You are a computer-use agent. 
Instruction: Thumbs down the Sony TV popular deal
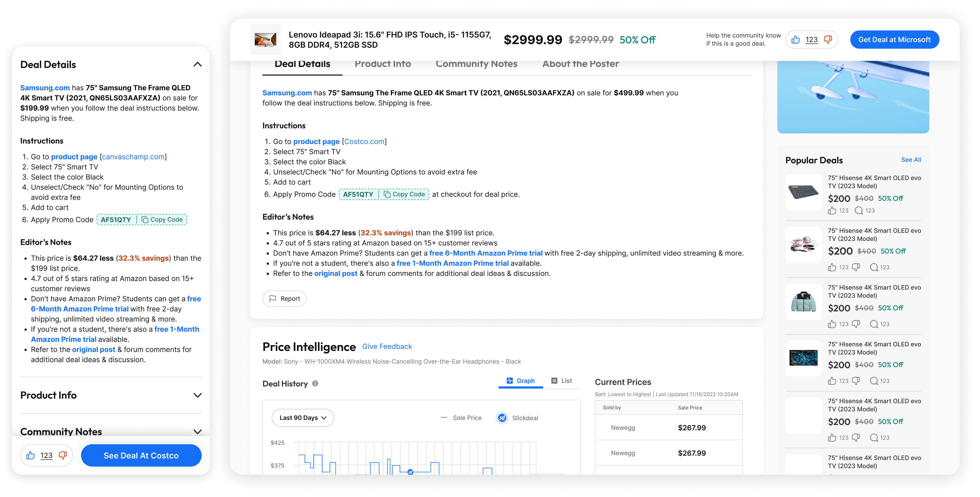tap(856, 381)
